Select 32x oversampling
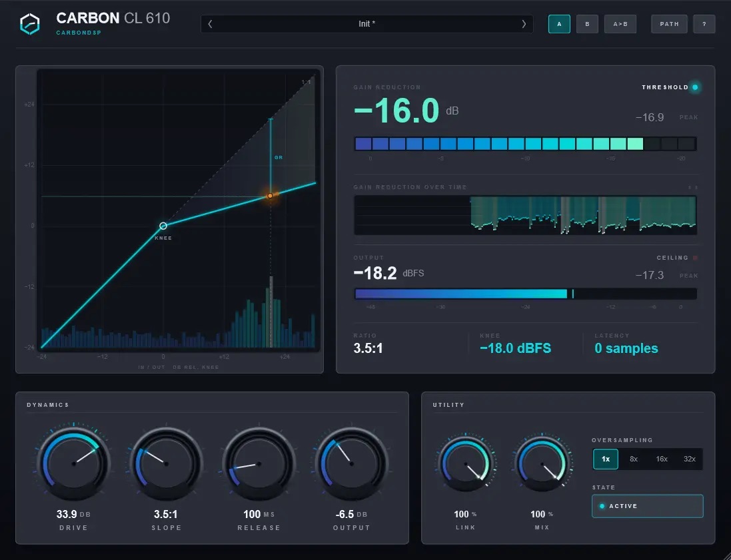This screenshot has width=731, height=560. [x=690, y=459]
